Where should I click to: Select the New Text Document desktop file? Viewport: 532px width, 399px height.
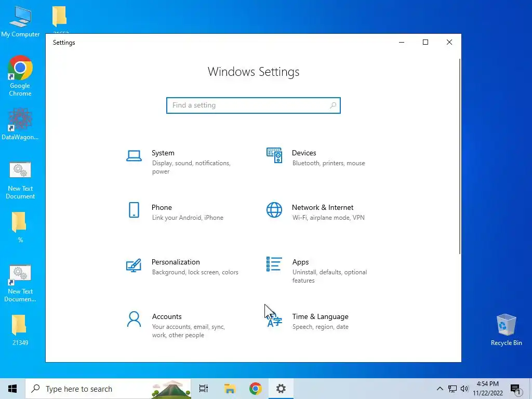pyautogui.click(x=20, y=180)
